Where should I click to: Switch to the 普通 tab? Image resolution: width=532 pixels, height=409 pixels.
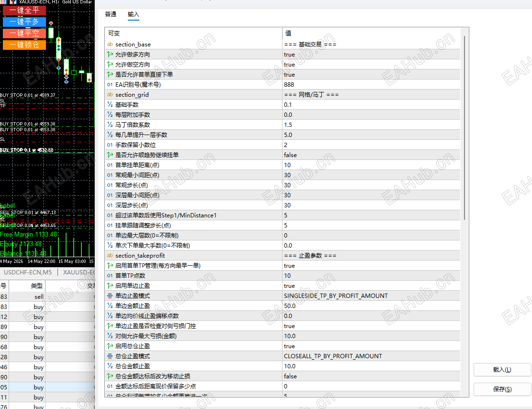pyautogui.click(x=111, y=14)
